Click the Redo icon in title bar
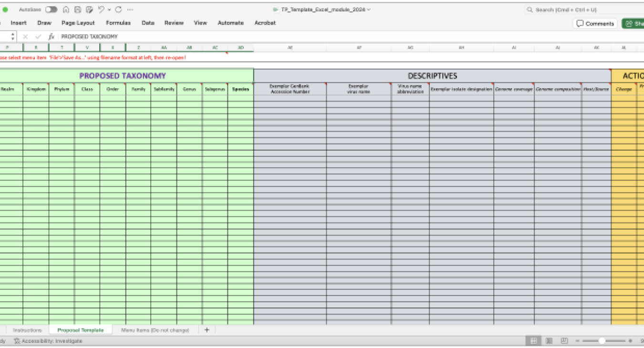644x348 pixels. [x=118, y=10]
